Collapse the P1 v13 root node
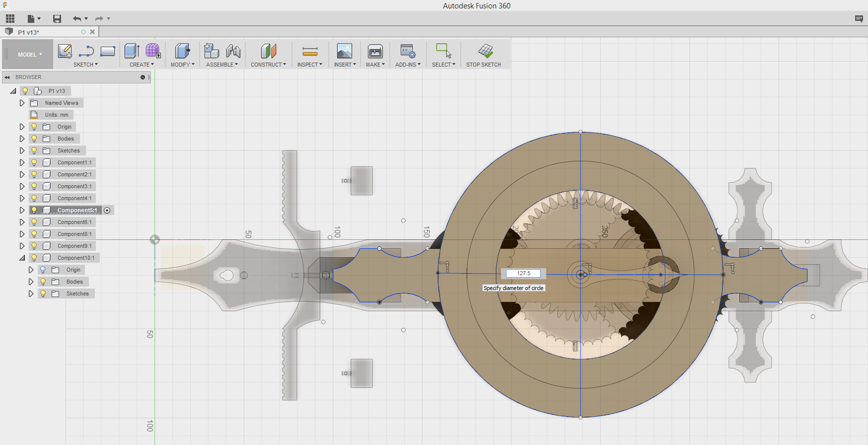The image size is (868, 445). pos(13,91)
